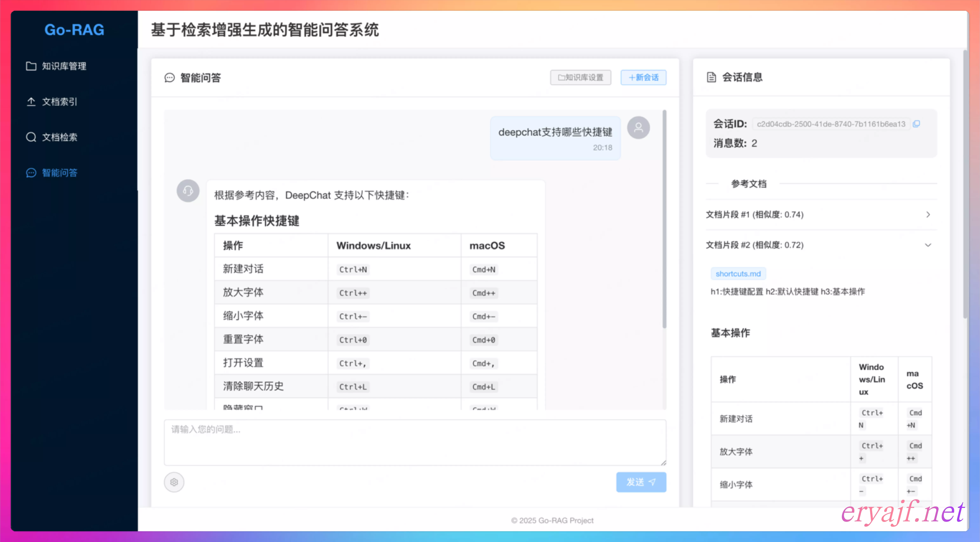Image resolution: width=980 pixels, height=542 pixels.
Task: Click the 缩小字体 row in reference table
Action: pos(821,485)
